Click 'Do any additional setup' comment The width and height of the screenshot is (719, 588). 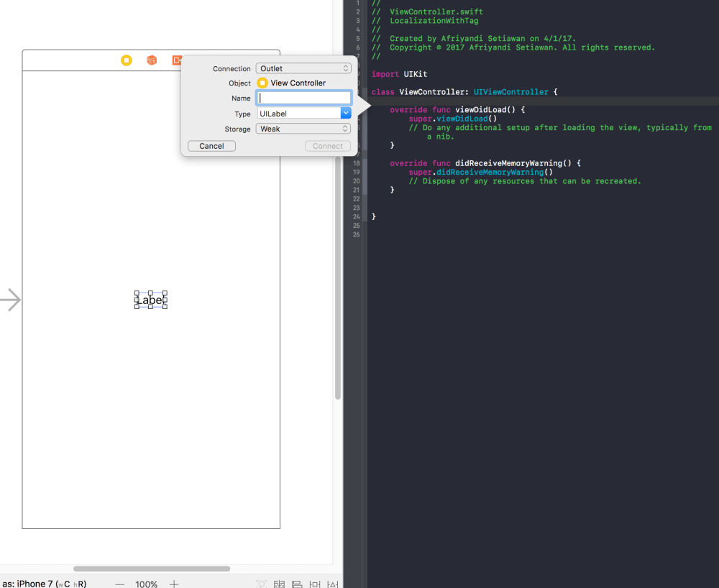pos(560,132)
